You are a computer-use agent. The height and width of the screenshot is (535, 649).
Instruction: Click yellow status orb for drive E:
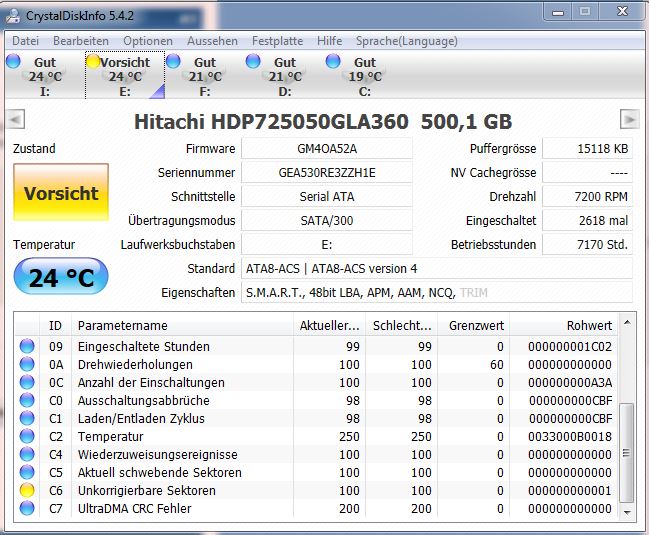tap(93, 61)
